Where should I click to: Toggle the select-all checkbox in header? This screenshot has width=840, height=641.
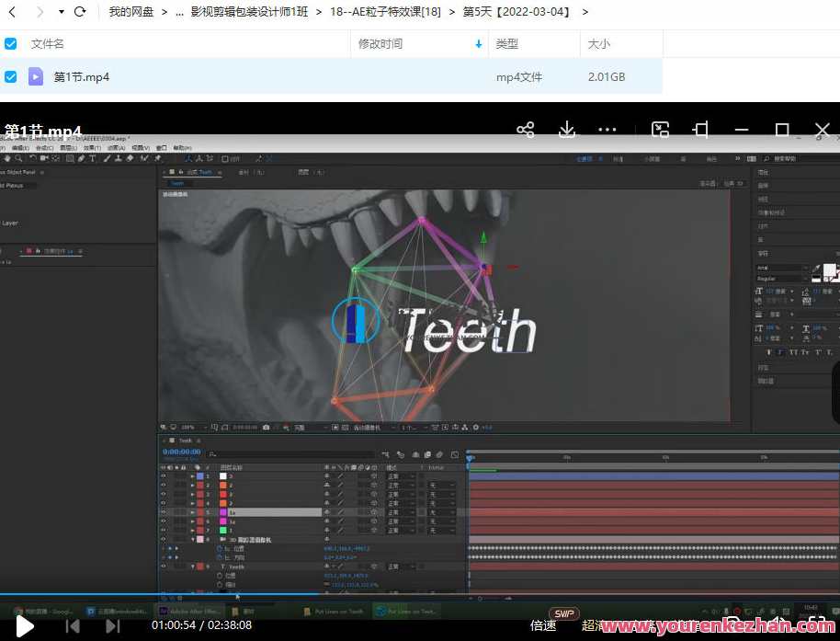tap(11, 44)
